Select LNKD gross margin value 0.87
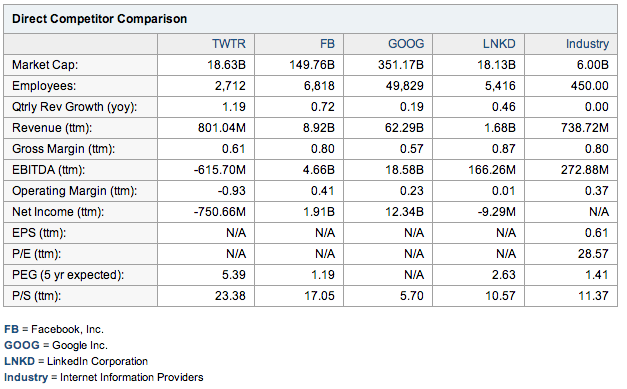 pos(503,149)
